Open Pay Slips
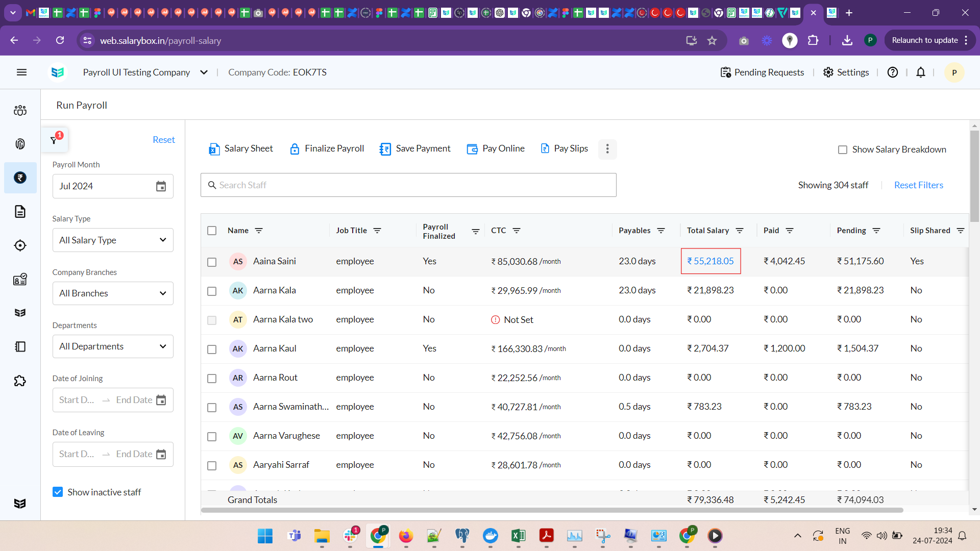 click(564, 148)
